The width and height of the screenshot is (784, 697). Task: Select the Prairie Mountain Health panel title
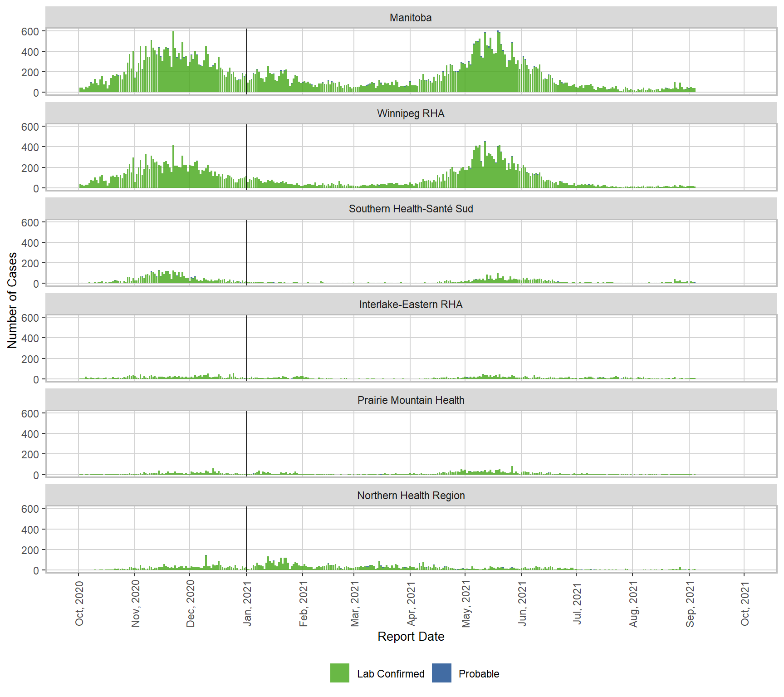click(411, 400)
